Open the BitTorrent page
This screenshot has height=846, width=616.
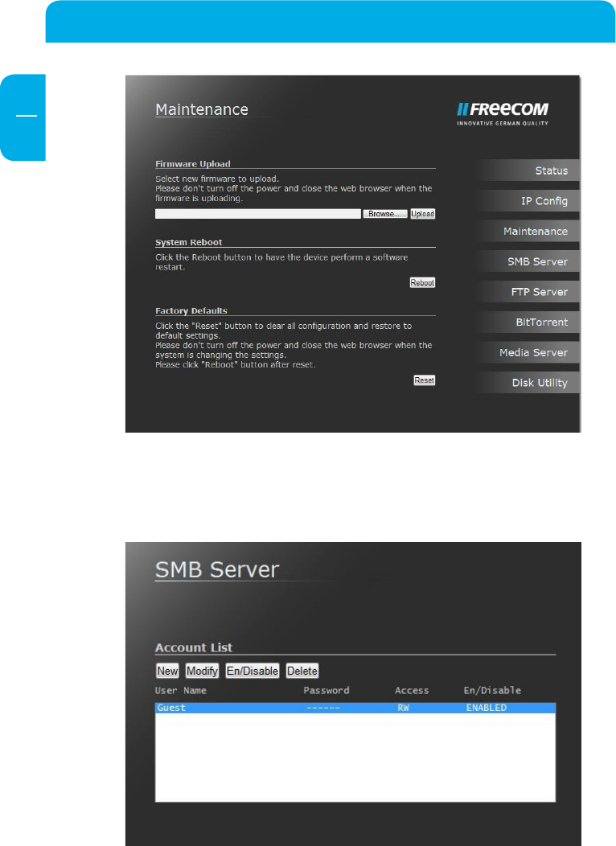point(528,322)
